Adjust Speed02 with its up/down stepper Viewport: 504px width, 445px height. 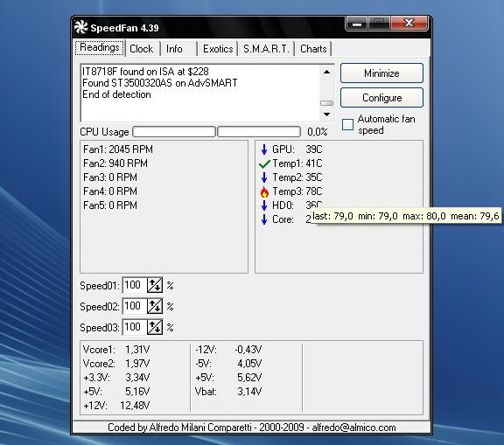[155, 306]
